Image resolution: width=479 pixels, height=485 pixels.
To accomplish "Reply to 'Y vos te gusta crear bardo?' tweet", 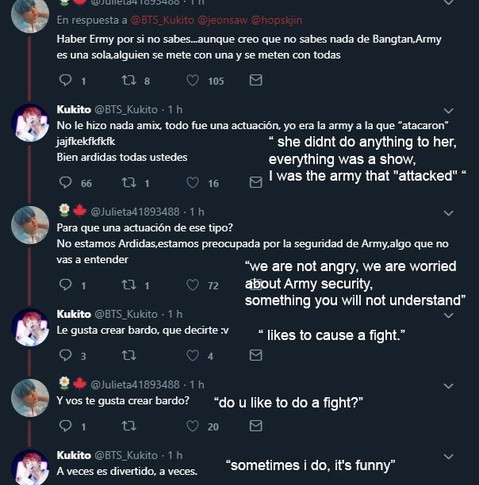I will click(65, 426).
